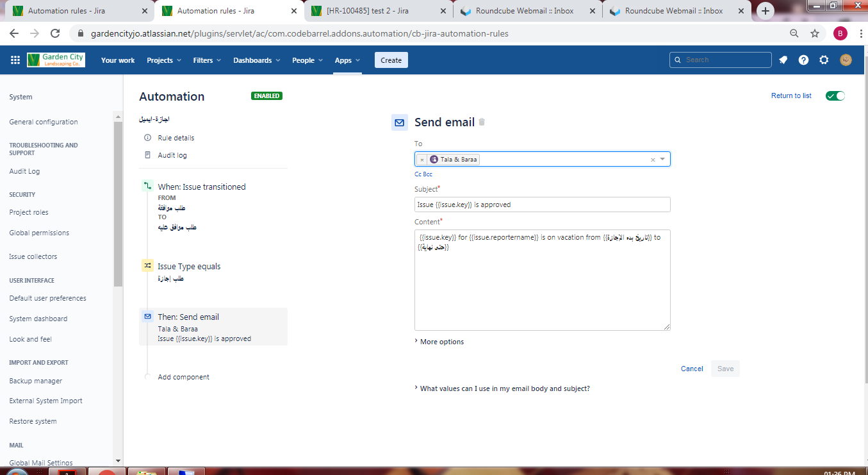The width and height of the screenshot is (868, 475).
Task: Click the email Subject input field
Action: [x=543, y=204]
